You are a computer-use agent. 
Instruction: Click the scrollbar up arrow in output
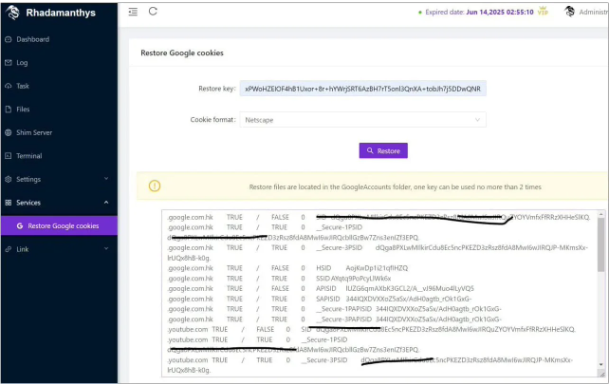tap(601, 214)
